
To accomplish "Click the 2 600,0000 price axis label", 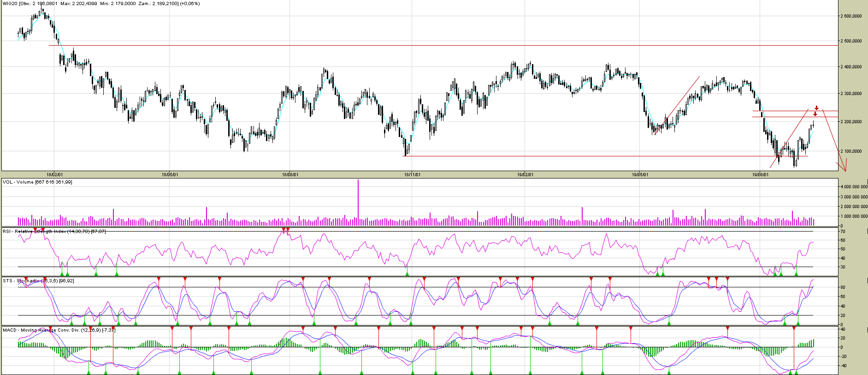I will tap(851, 16).
